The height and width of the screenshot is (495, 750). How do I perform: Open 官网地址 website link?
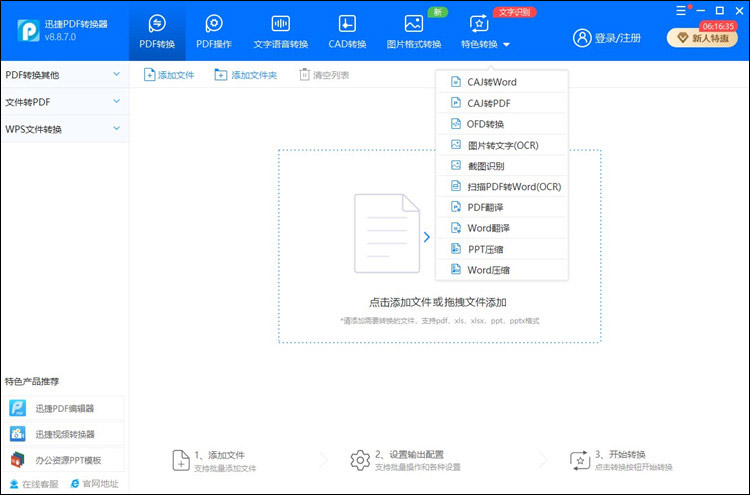click(x=94, y=484)
